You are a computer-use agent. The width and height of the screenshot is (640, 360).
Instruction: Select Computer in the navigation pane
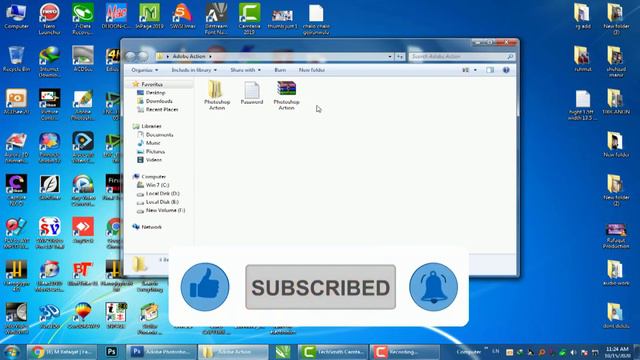[153, 177]
